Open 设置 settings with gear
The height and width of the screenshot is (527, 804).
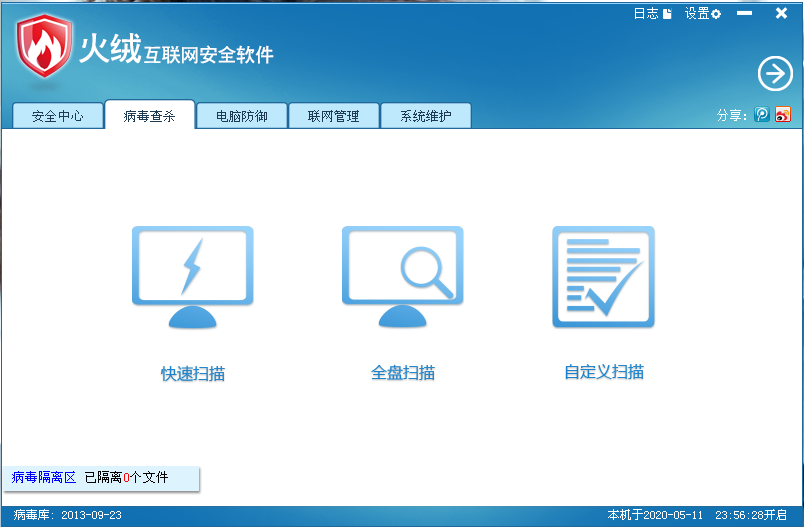click(703, 14)
